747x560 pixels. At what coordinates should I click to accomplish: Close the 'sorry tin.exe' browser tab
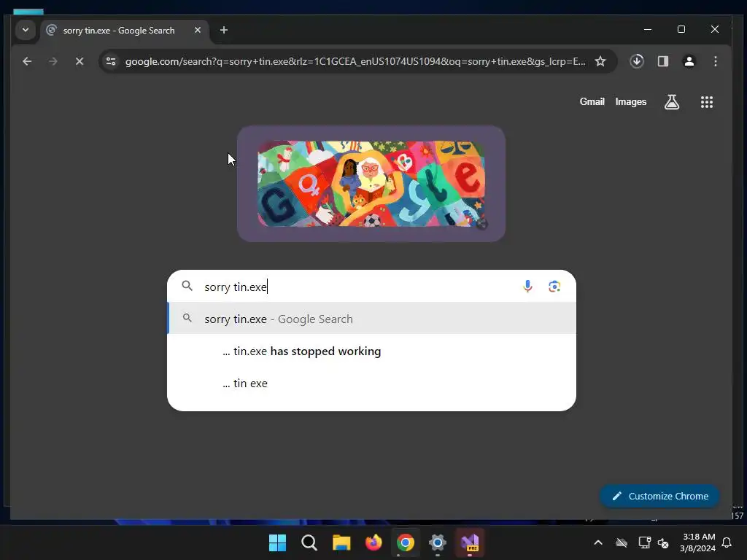click(x=198, y=30)
